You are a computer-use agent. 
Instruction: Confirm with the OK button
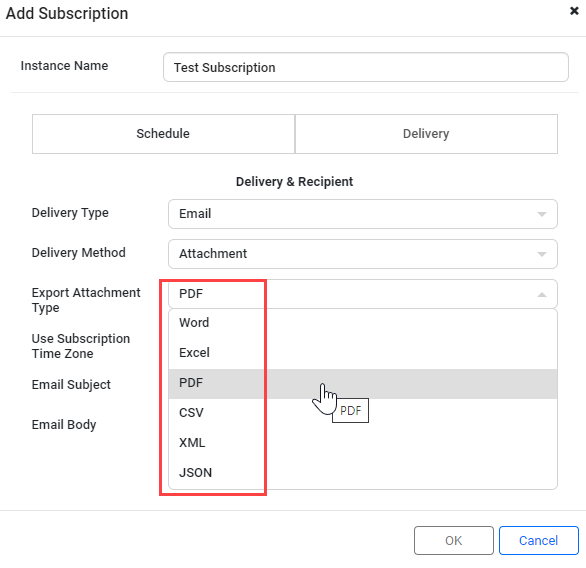454,540
